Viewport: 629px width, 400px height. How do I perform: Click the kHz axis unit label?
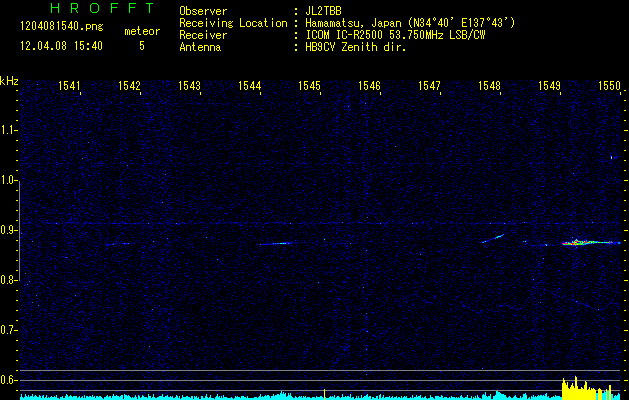[9, 80]
